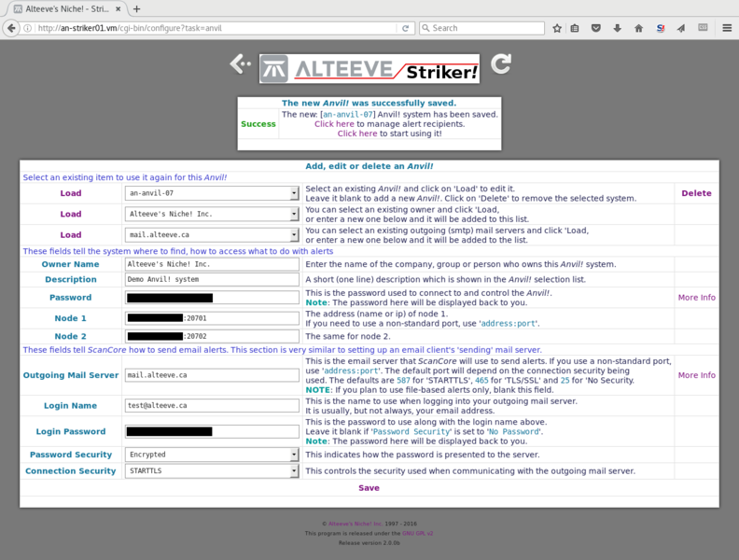Click Alteeve's Niche! Inc. footer link
The height and width of the screenshot is (560, 739).
(356, 524)
